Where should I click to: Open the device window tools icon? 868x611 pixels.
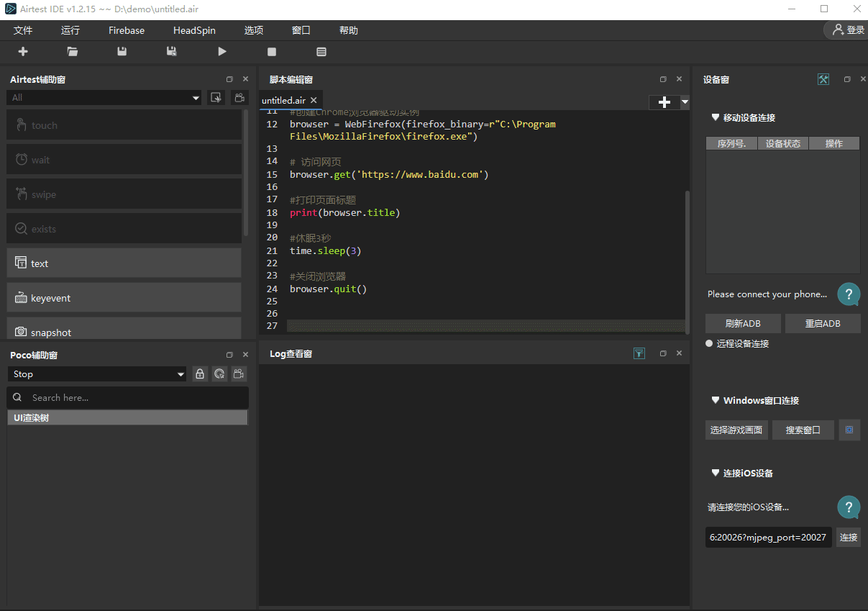(823, 79)
